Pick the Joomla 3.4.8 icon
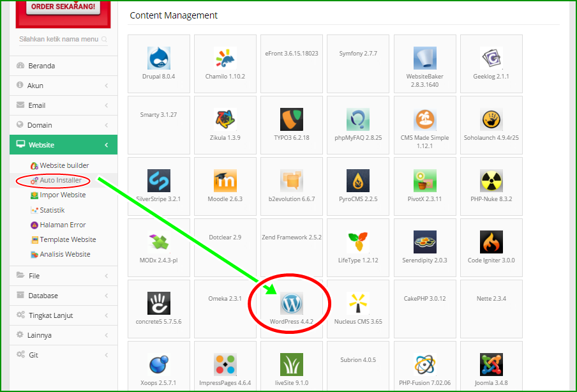Viewport: 577px width, 392px height. [491, 365]
